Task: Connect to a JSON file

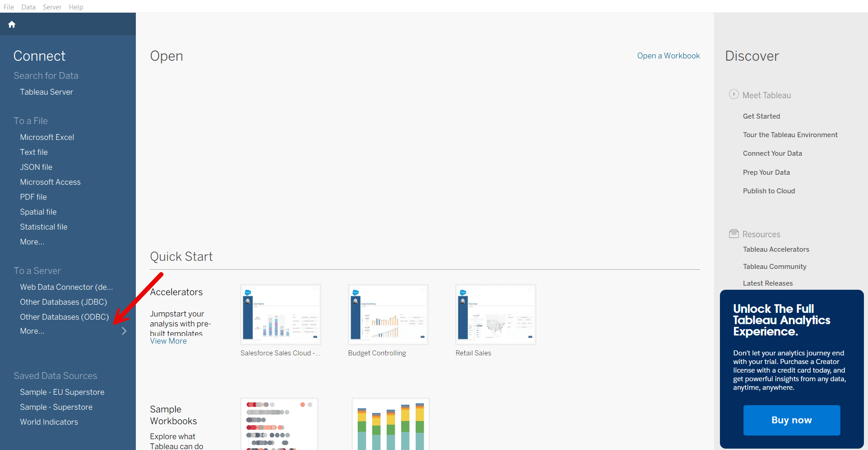Action: coord(36,167)
